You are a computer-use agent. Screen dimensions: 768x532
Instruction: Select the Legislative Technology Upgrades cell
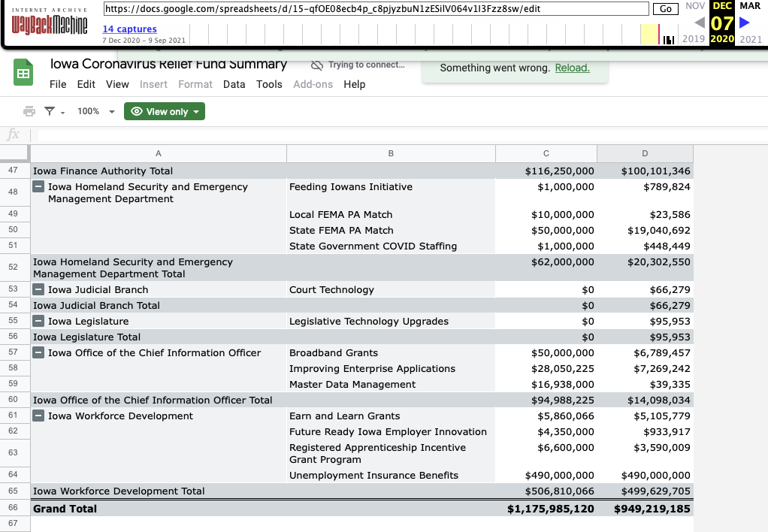click(391, 321)
